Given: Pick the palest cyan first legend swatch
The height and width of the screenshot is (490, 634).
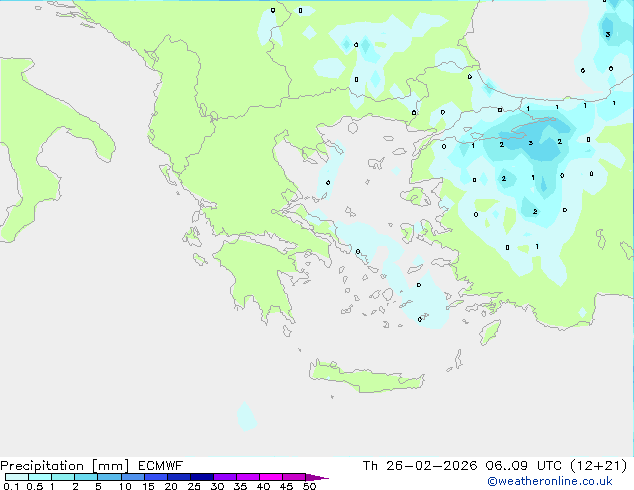Looking at the screenshot, I should (17, 477).
